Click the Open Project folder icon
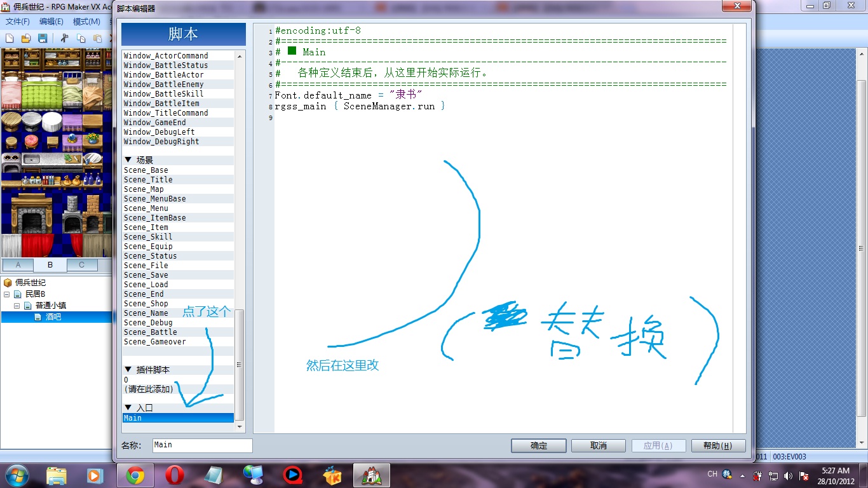The width and height of the screenshot is (868, 488). [26, 38]
